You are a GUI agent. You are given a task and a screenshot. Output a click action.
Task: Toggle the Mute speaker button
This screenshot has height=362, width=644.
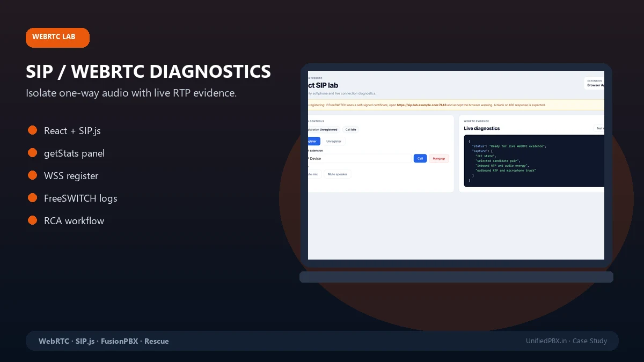[x=338, y=174]
